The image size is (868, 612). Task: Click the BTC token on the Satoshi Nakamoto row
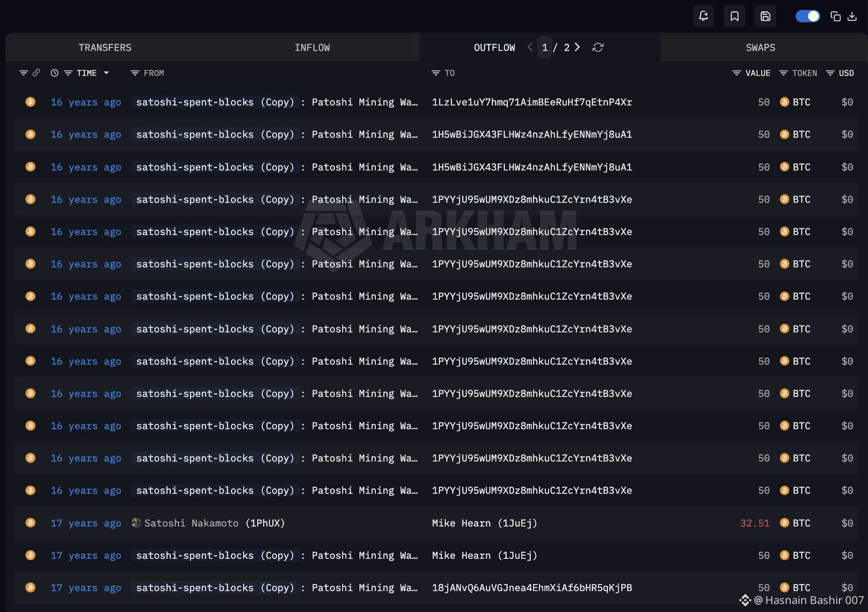coord(795,523)
